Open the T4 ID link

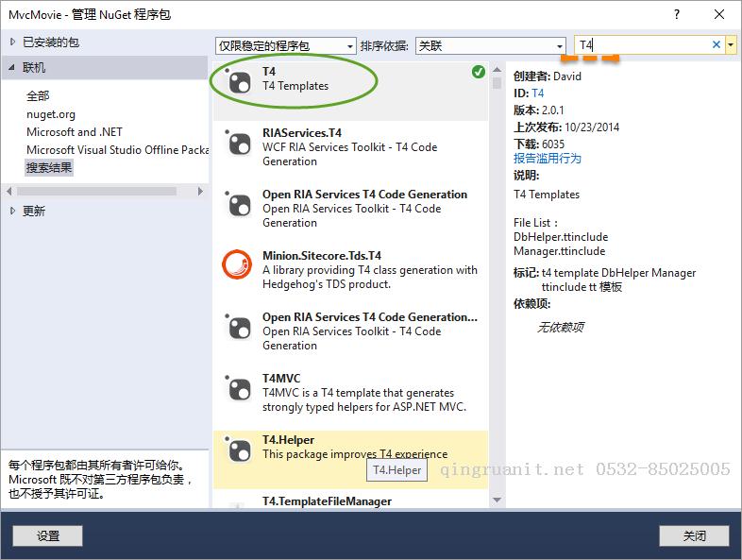[537, 93]
